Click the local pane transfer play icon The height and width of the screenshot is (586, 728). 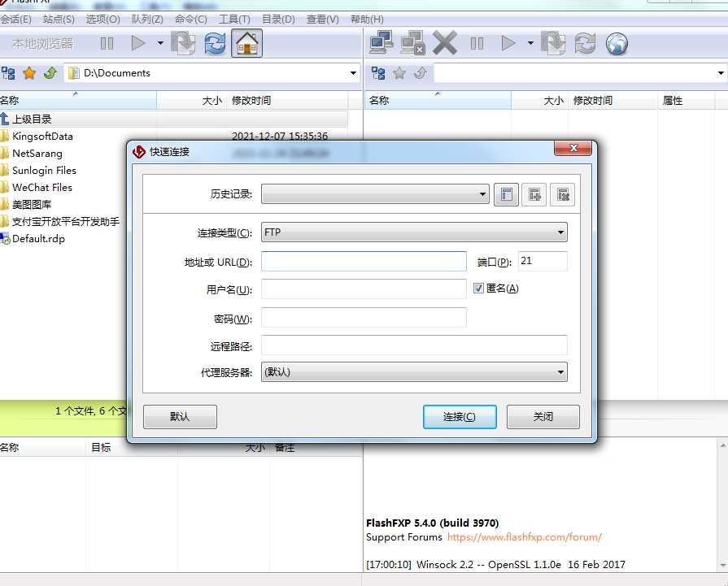[138, 44]
